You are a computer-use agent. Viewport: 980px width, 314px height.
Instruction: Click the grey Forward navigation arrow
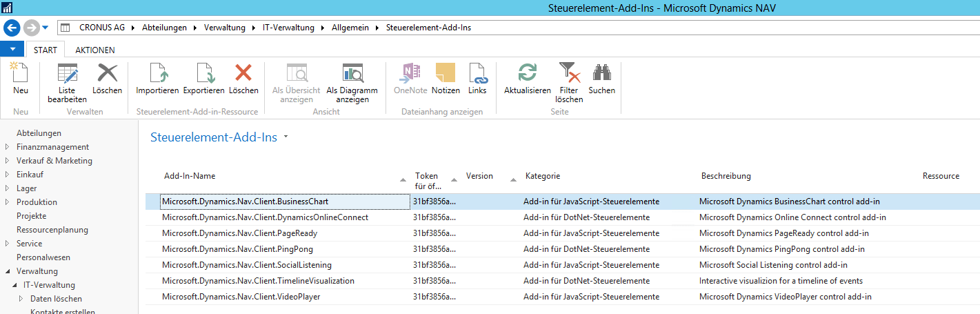(31, 28)
